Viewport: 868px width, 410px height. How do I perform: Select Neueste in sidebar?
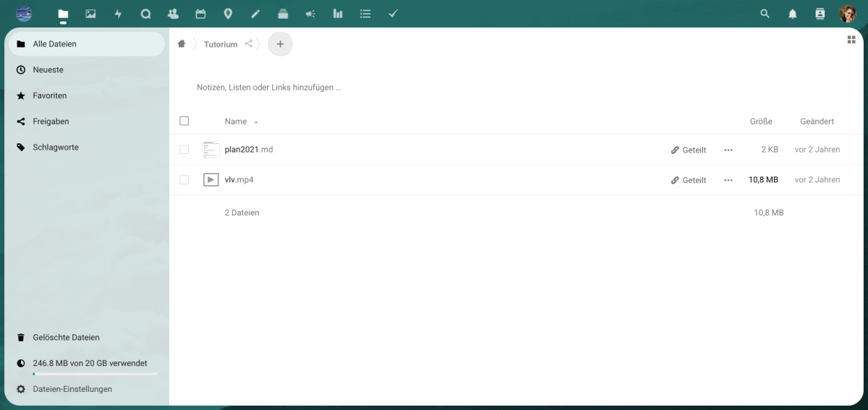click(x=87, y=70)
